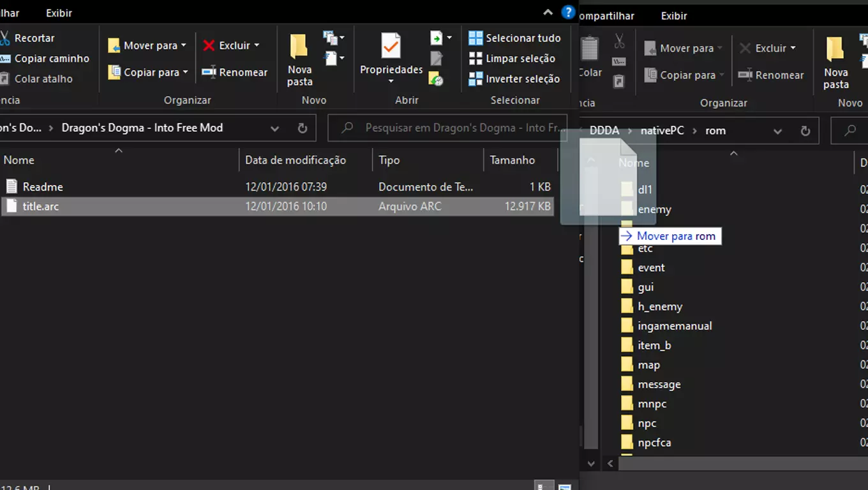This screenshot has height=490, width=868.
Task: Select the ingamemanual folder
Action: pos(675,326)
